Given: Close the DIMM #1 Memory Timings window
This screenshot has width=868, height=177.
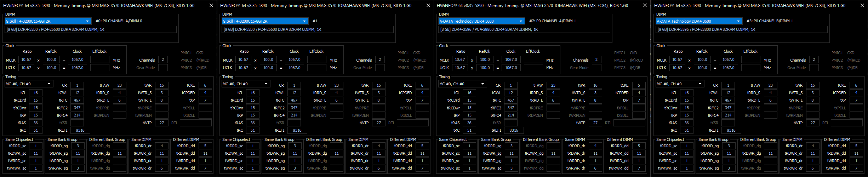Looking at the screenshot, I should pyautogui.click(x=428, y=5).
